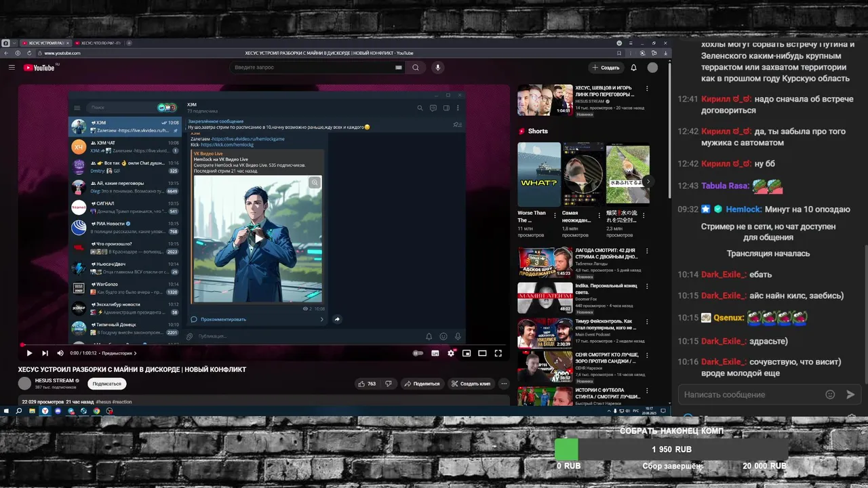Open the WHAT? Shorts thumbnail
Viewport: 868px width, 488px height.
point(539,174)
